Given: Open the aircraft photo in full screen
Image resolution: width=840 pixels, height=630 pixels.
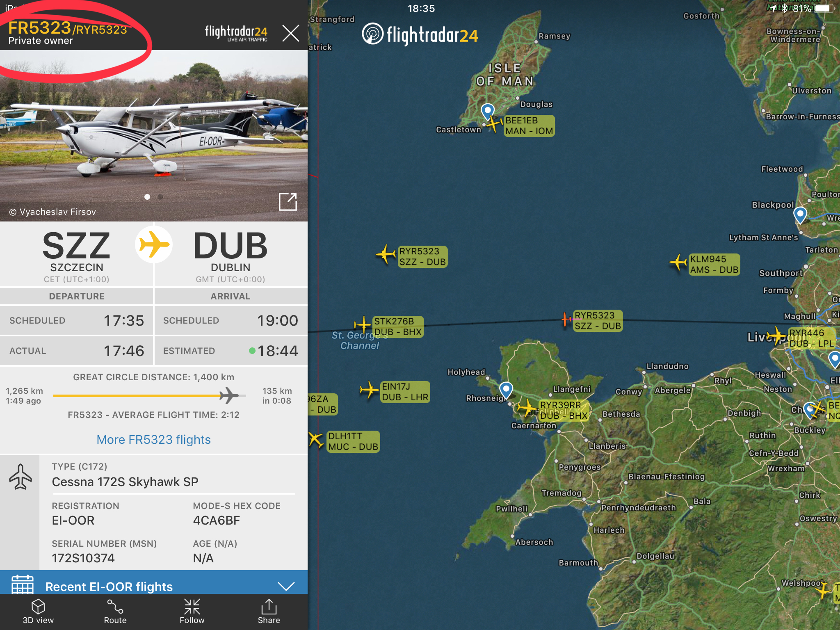Looking at the screenshot, I should click(288, 201).
